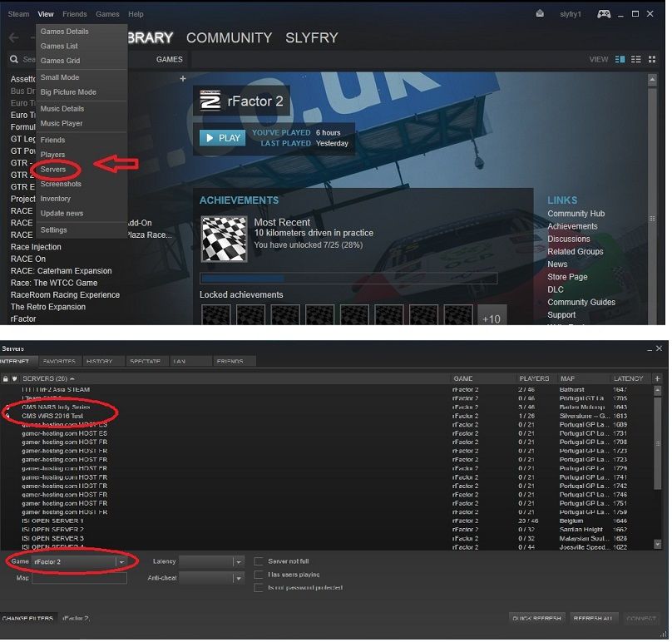Sort by the SERVERS column header
This screenshot has width=672, height=642.
point(48,379)
